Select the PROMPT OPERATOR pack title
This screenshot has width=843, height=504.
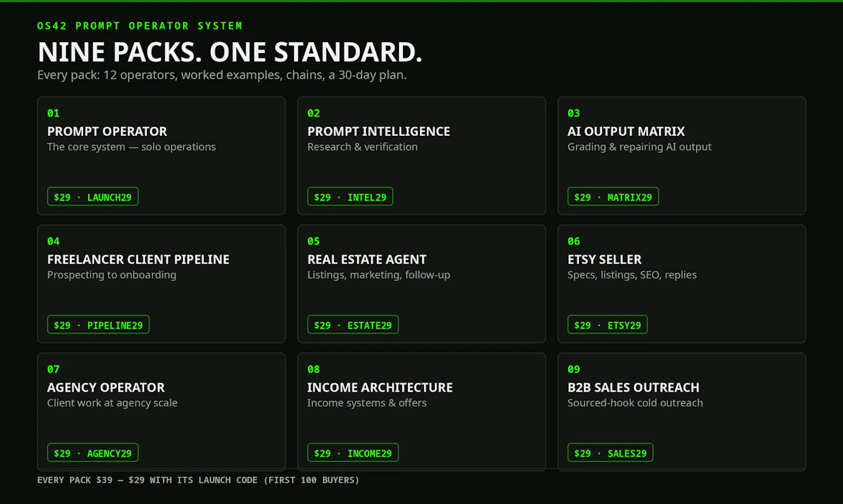point(107,131)
